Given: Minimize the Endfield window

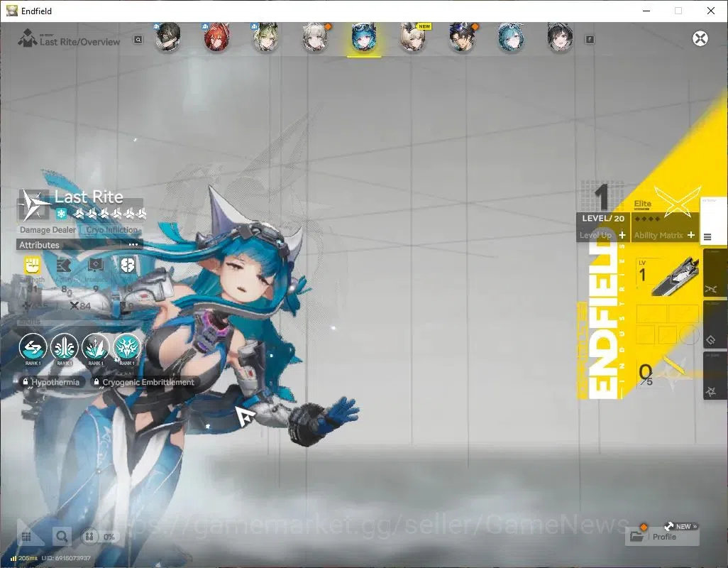Looking at the screenshot, I should pyautogui.click(x=646, y=11).
